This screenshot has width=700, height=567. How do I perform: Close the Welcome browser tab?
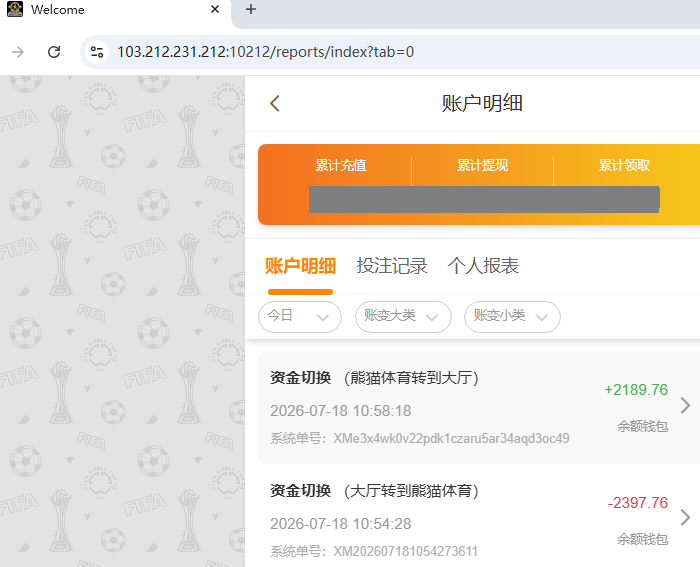(x=215, y=9)
